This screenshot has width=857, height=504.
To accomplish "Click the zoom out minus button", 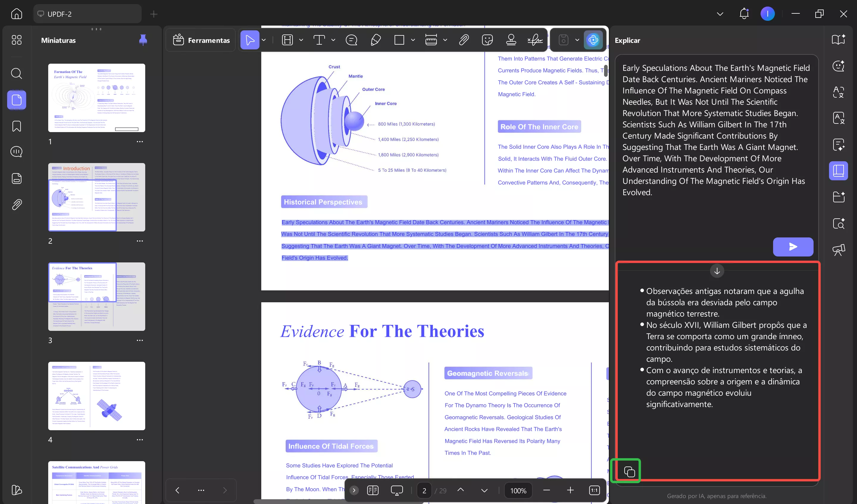I will 547,490.
